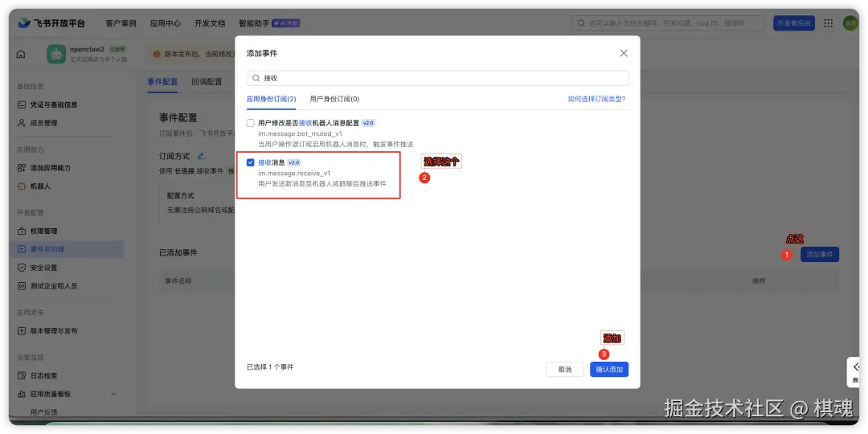Click home icon in sidebar header

[x=21, y=55]
